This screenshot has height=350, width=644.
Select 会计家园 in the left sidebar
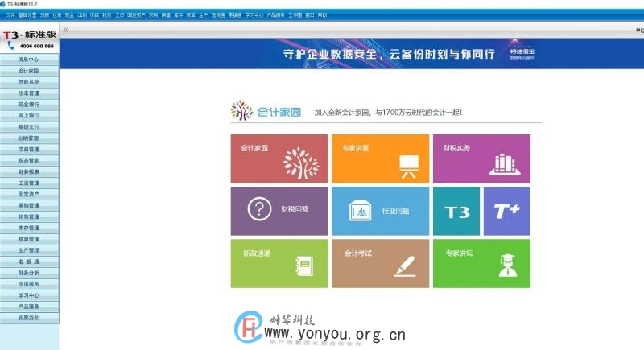click(x=29, y=71)
